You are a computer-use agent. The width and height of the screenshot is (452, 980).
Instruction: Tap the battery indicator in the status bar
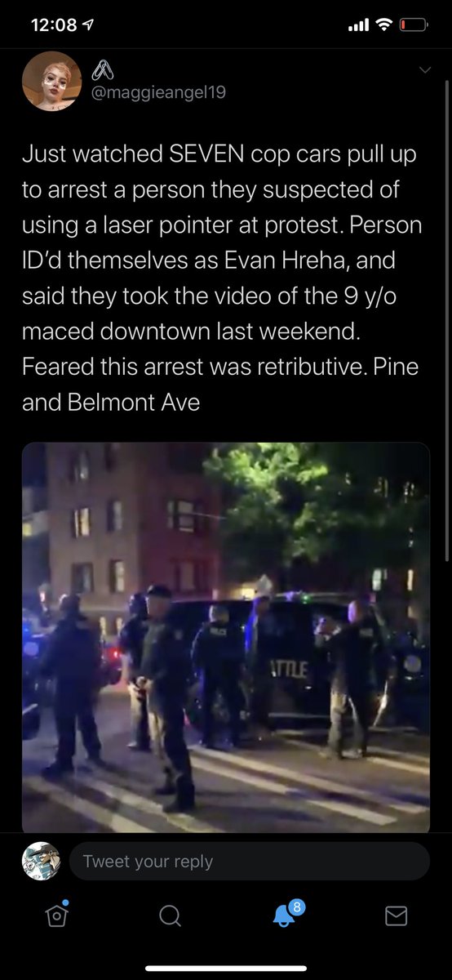point(414,25)
